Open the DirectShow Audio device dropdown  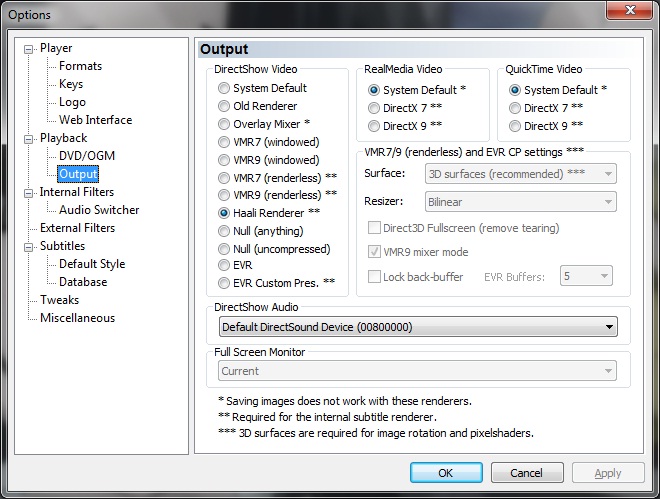[418, 327]
